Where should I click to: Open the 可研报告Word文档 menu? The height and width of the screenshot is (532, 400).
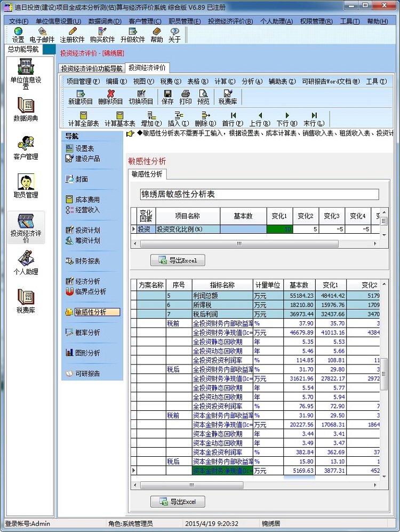331,82
